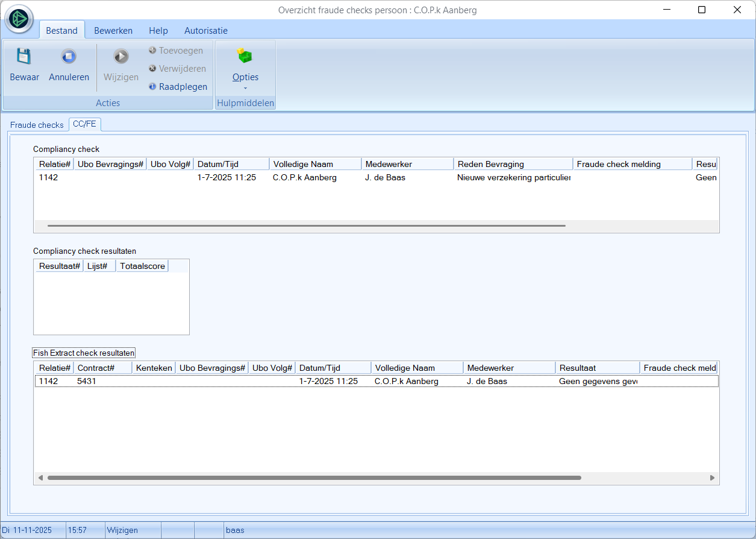Click the Bewaar floppy disk icon
This screenshot has height=539, width=756.
pyautogui.click(x=23, y=57)
